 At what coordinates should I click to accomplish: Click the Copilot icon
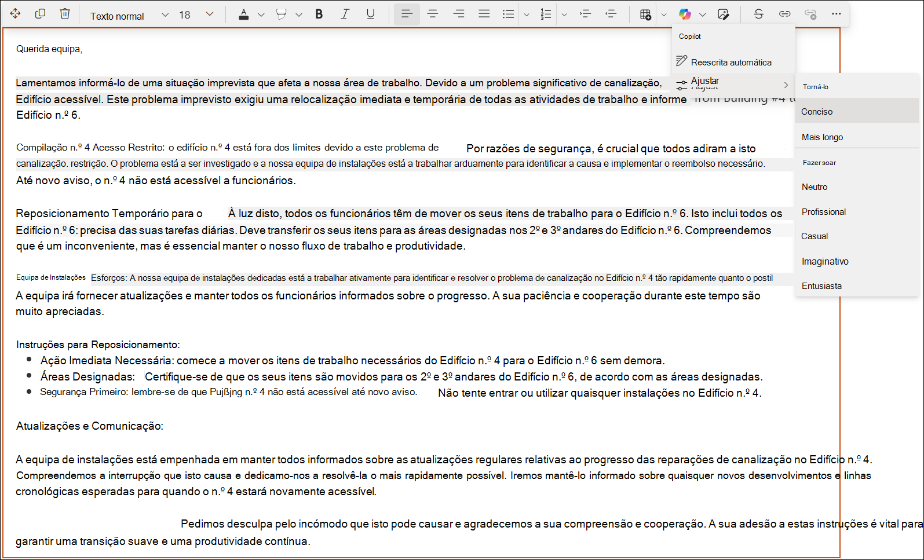685,14
